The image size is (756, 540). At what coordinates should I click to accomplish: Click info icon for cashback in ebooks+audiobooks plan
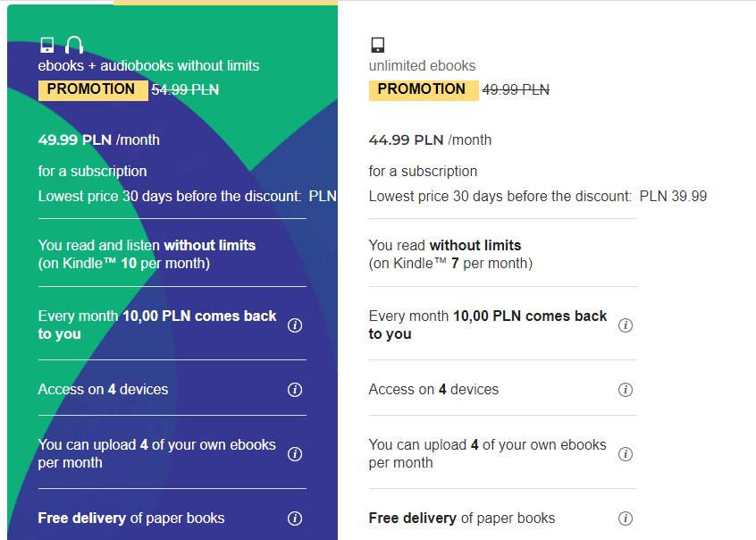pos(295,325)
